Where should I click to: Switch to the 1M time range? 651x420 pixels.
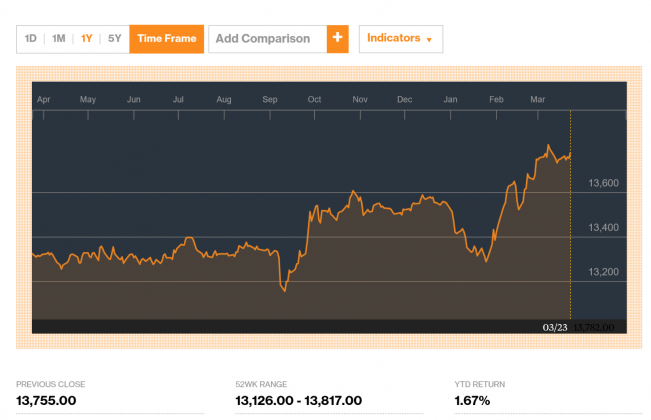(59, 39)
